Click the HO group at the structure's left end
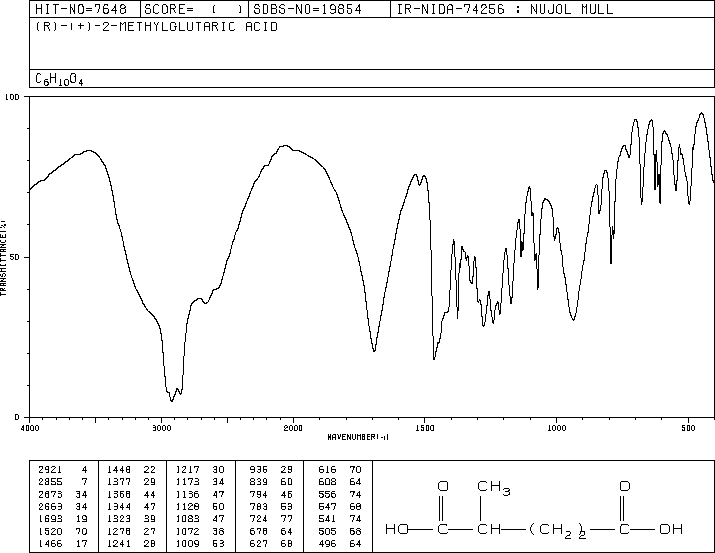Image resolution: width=715 pixels, height=553 pixels. point(397,529)
